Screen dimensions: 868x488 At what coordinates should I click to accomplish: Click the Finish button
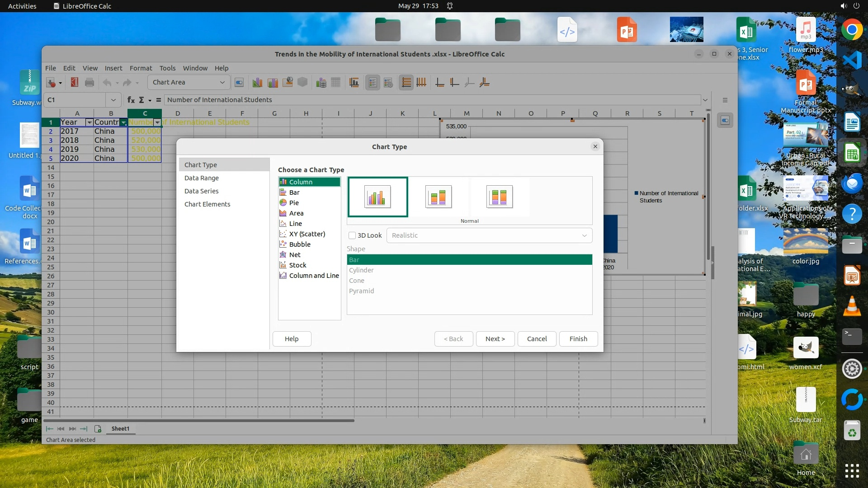pos(578,339)
